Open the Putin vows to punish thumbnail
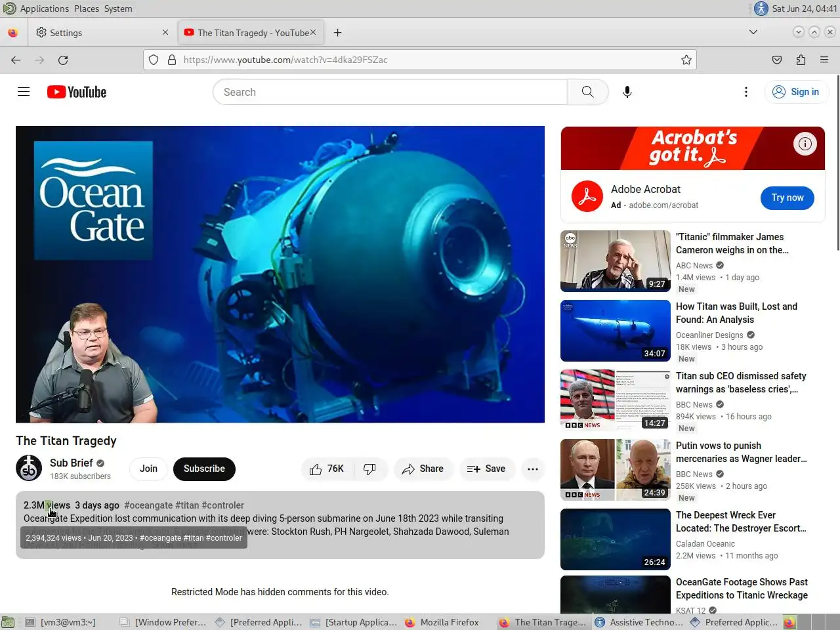The width and height of the screenshot is (840, 630). [616, 470]
